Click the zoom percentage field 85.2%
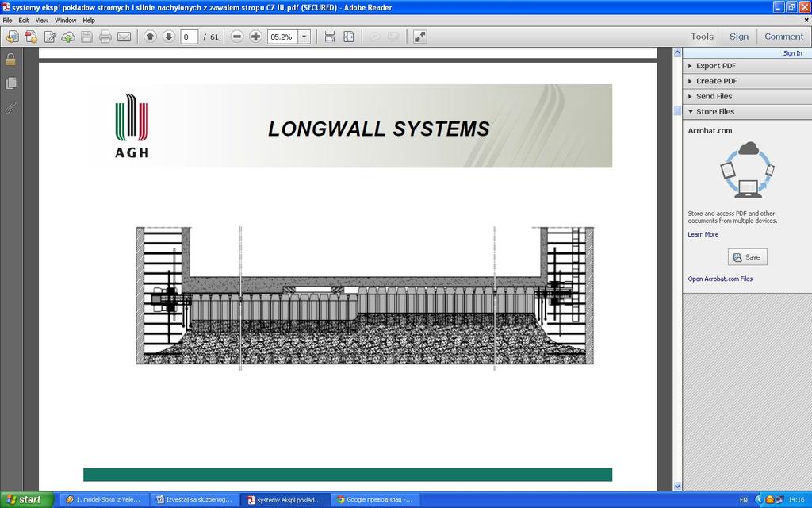The width and height of the screenshot is (812, 508). click(282, 37)
